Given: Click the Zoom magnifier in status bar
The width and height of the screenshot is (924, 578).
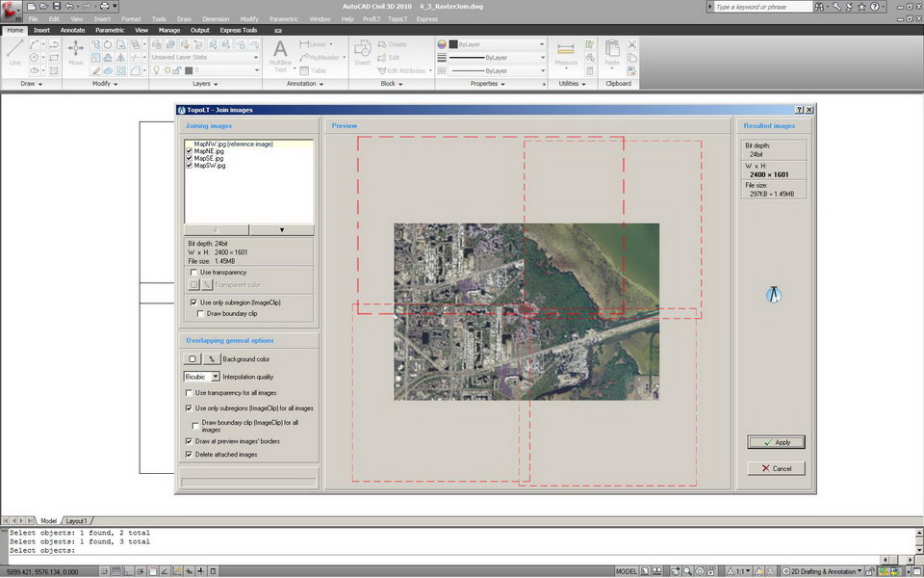Looking at the screenshot, I should point(686,571).
